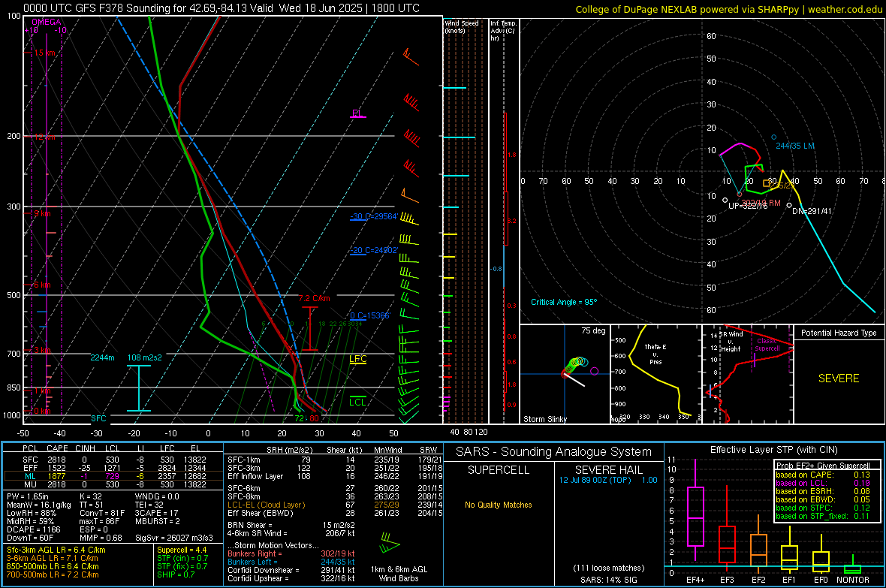Click the Classic Supercell label
This screenshot has height=588, width=886.
click(767, 345)
